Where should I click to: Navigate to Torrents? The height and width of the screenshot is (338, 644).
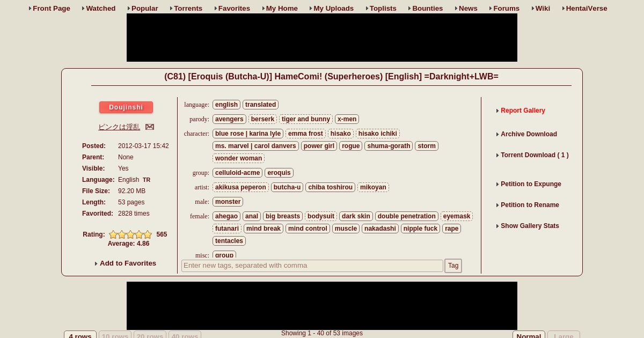click(x=188, y=8)
